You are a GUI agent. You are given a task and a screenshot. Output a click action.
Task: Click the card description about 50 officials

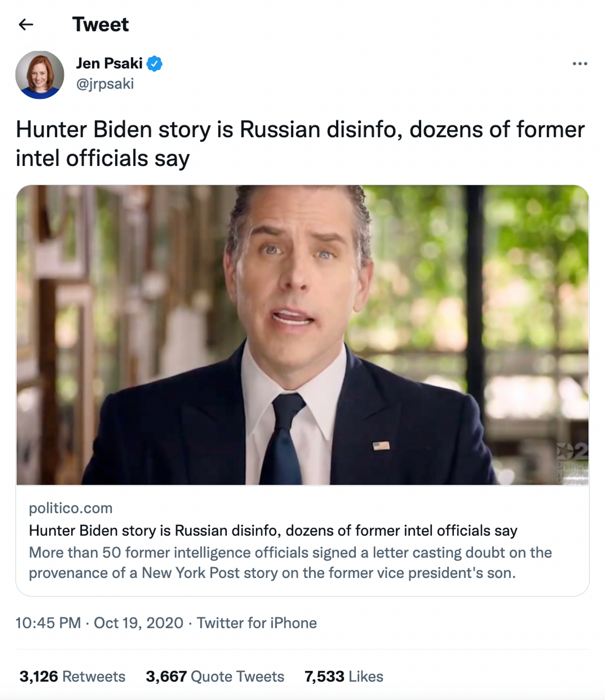[290, 563]
